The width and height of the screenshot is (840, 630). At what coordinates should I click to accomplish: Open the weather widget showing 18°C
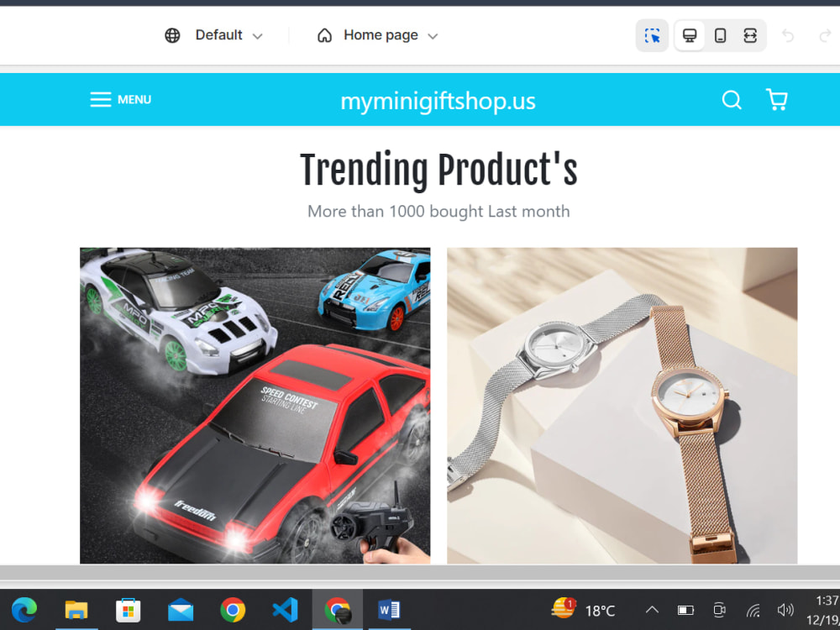584,609
